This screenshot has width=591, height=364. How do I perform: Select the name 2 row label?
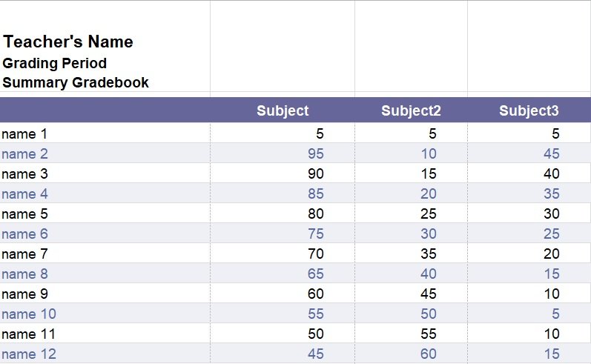click(25, 153)
